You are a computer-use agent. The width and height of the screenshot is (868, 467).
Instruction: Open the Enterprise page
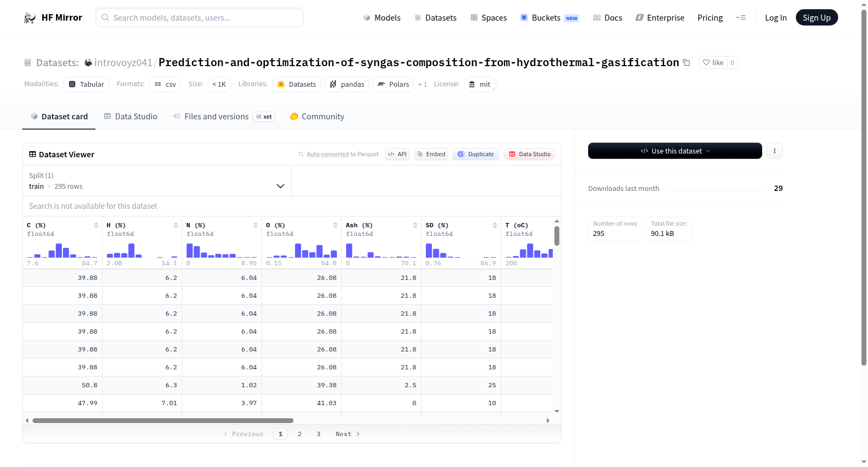(660, 18)
